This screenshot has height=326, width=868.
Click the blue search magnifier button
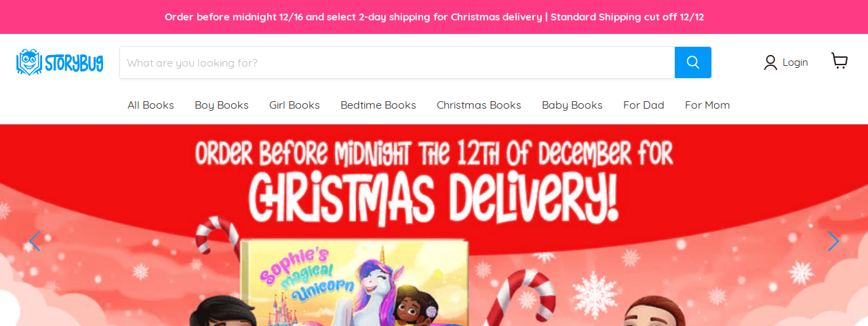click(693, 62)
